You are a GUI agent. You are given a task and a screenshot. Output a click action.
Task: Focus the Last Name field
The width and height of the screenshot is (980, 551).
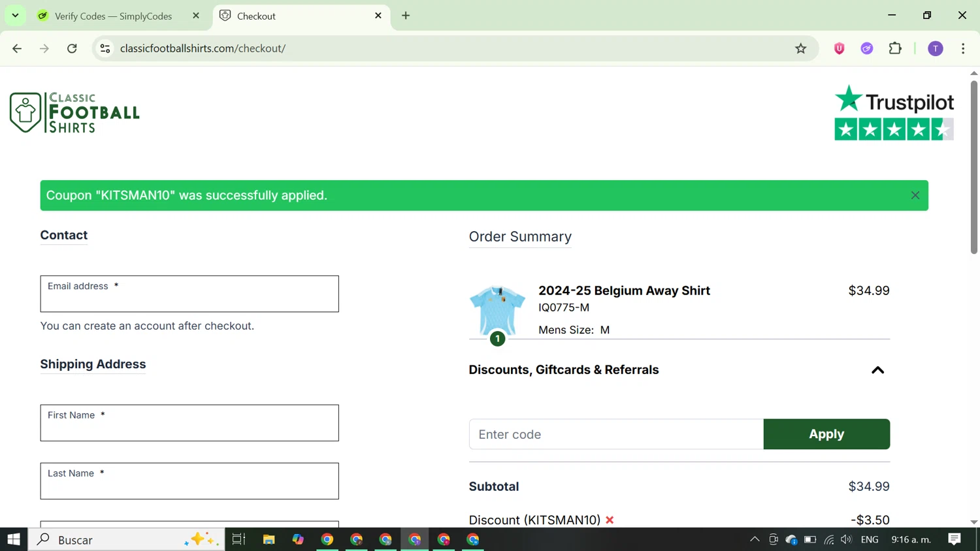click(x=189, y=481)
